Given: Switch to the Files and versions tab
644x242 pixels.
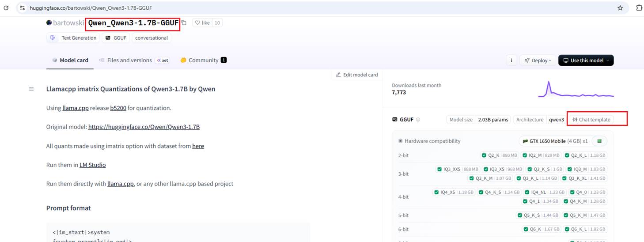Looking at the screenshot, I should click(x=125, y=60).
